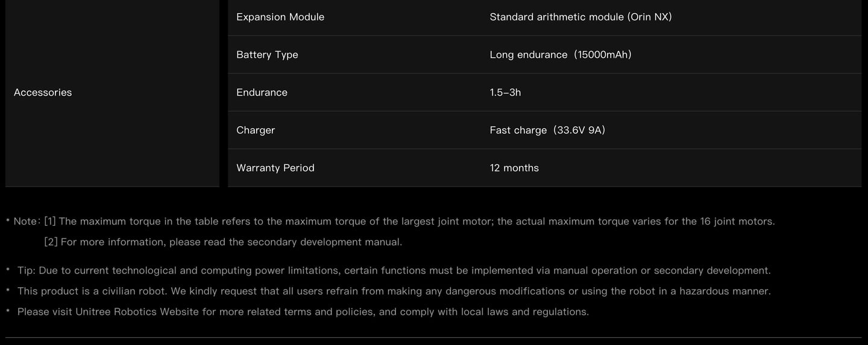This screenshot has width=868, height=345.
Task: Select the Endurance row label
Action: click(262, 92)
